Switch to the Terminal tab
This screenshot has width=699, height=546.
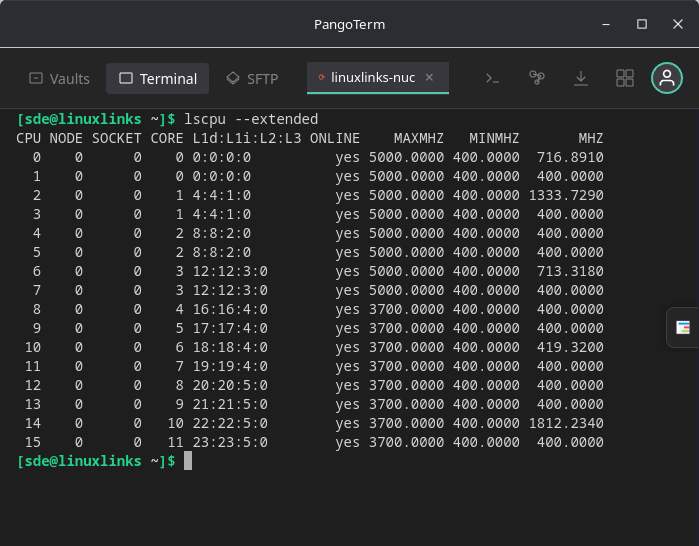[157, 79]
